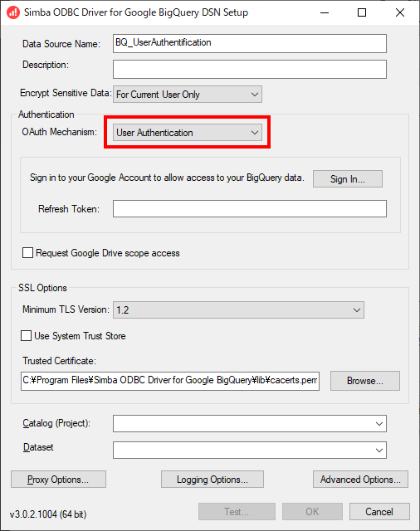Click the Simba app icon in title bar
420x531 pixels.
pyautogui.click(x=13, y=13)
